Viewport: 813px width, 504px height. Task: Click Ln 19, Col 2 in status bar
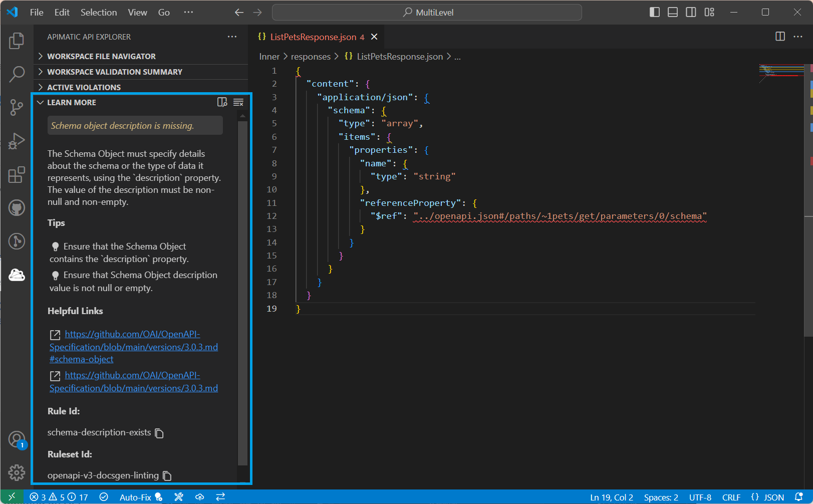click(x=612, y=497)
